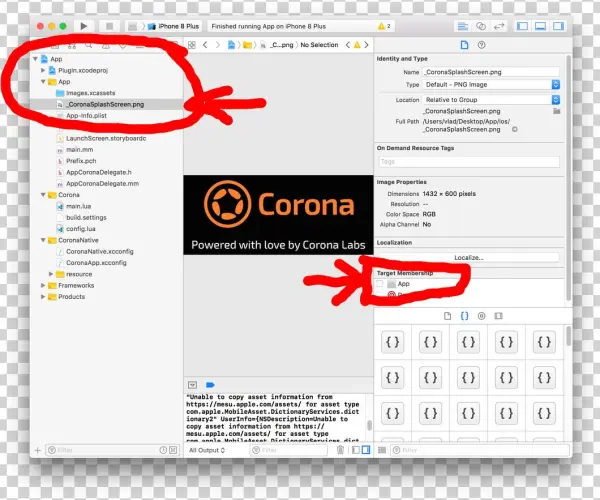Filter navigator by source control status
Viewport: 600px width, 500px height.
click(x=173, y=450)
